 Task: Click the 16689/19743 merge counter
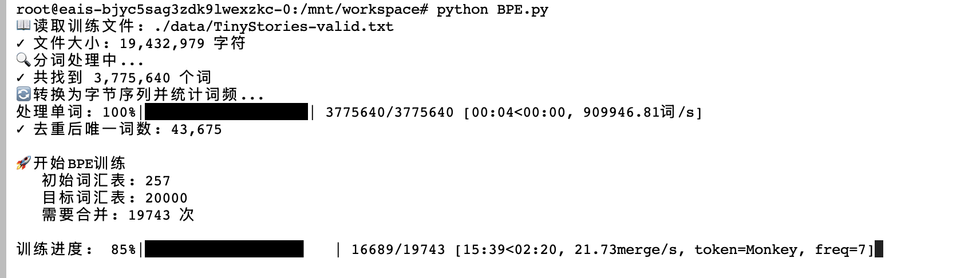[x=398, y=250]
